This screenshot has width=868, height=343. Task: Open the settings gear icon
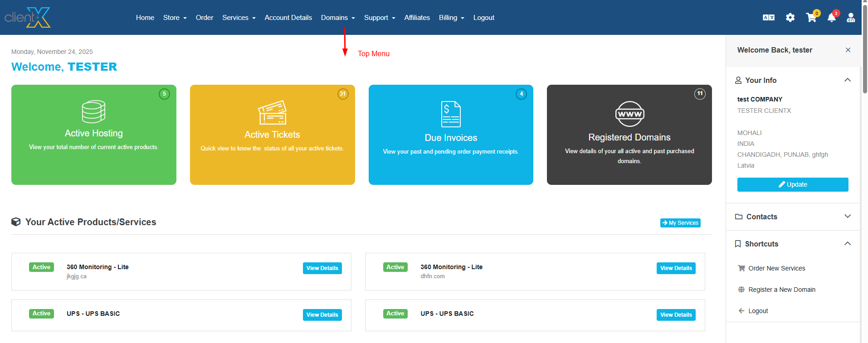tap(790, 18)
